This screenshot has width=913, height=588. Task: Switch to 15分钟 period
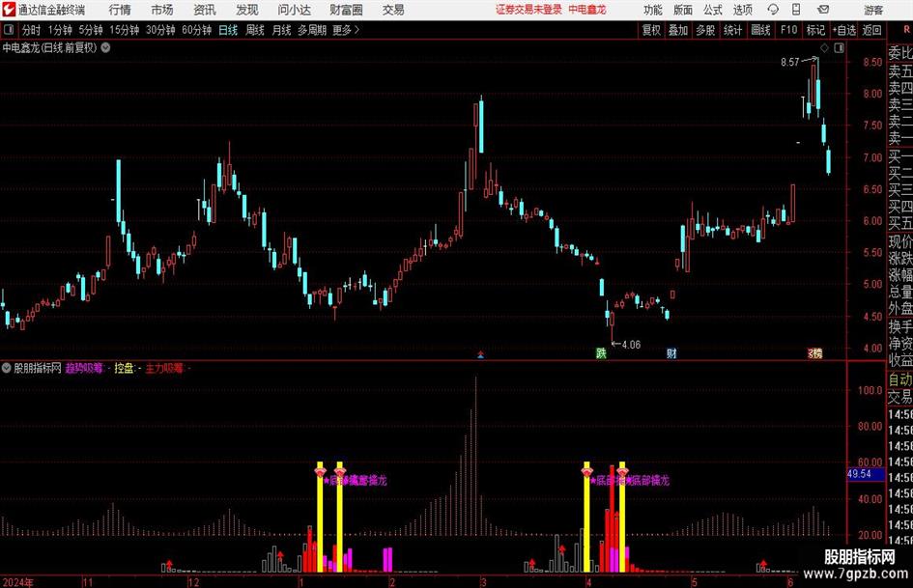pyautogui.click(x=125, y=30)
